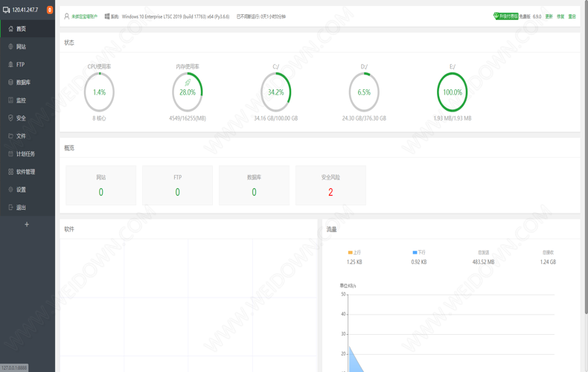Viewport: 588px width, 372px height.
Task: Open the 监控 (Monitor) sidebar section
Action: tap(21, 100)
